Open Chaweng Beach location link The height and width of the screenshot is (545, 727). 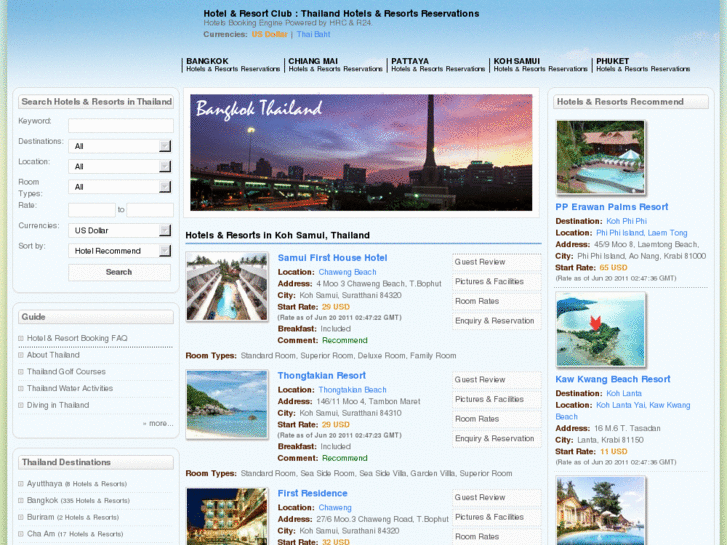coord(347,272)
